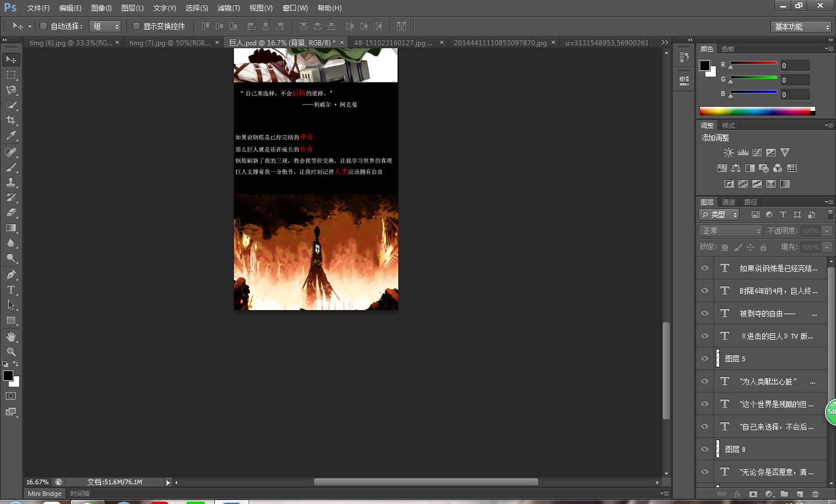Open the 填充 fill dropdown arrow
836x504 pixels.
tap(827, 247)
